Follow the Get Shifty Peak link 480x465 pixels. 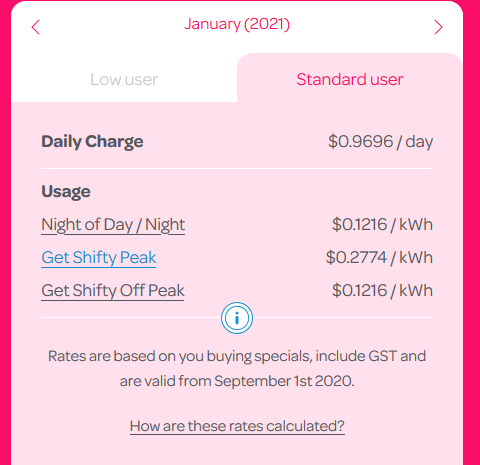99,258
